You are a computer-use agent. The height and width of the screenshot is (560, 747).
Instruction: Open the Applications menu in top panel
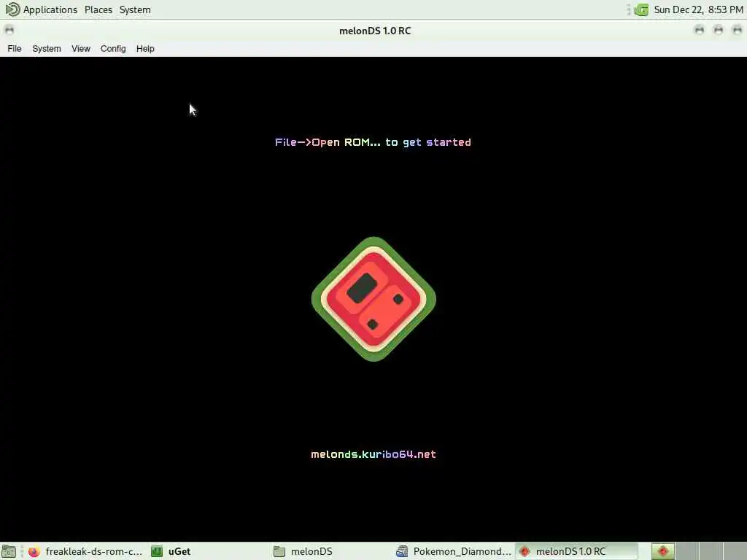[x=50, y=9]
